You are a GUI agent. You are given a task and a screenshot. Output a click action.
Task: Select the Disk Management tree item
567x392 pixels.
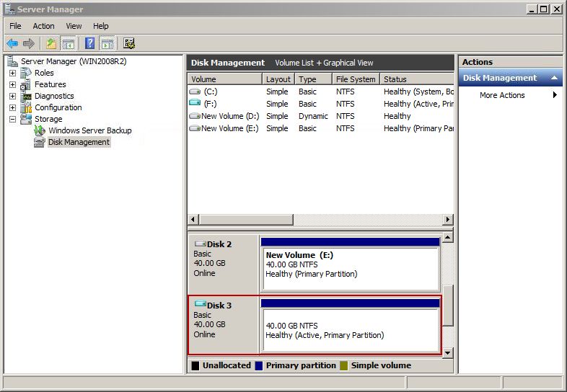(x=79, y=143)
